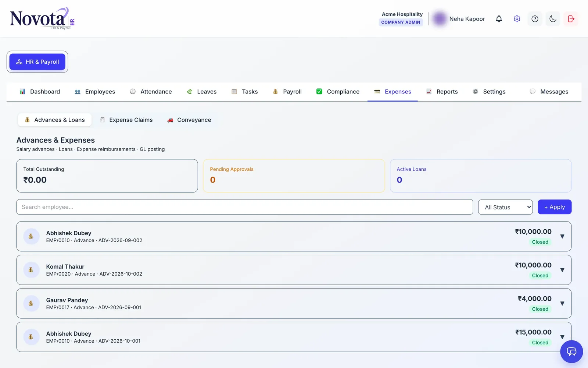Click the Settings gear tab icon

coord(476,92)
